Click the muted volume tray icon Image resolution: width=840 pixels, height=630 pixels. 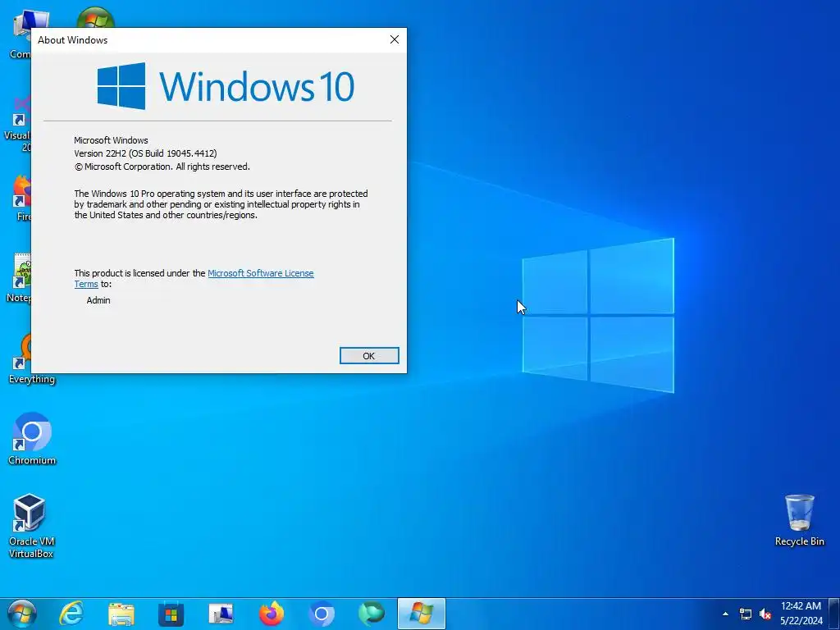[x=765, y=614]
